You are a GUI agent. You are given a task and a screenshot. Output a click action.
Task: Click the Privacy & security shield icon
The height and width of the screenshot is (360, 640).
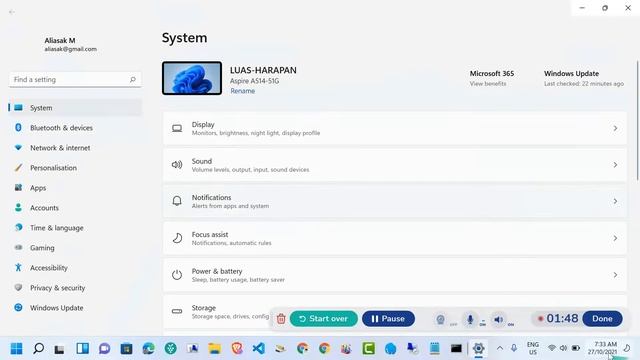pos(18,287)
